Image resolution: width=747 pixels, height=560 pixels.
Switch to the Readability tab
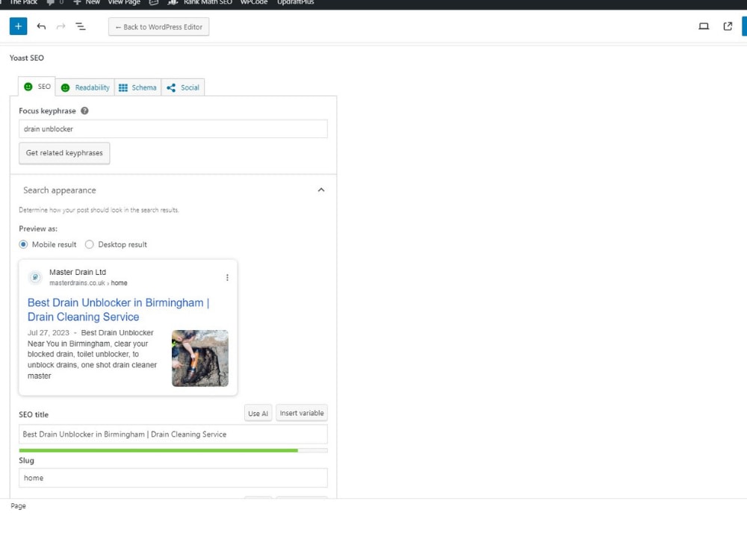pos(85,87)
